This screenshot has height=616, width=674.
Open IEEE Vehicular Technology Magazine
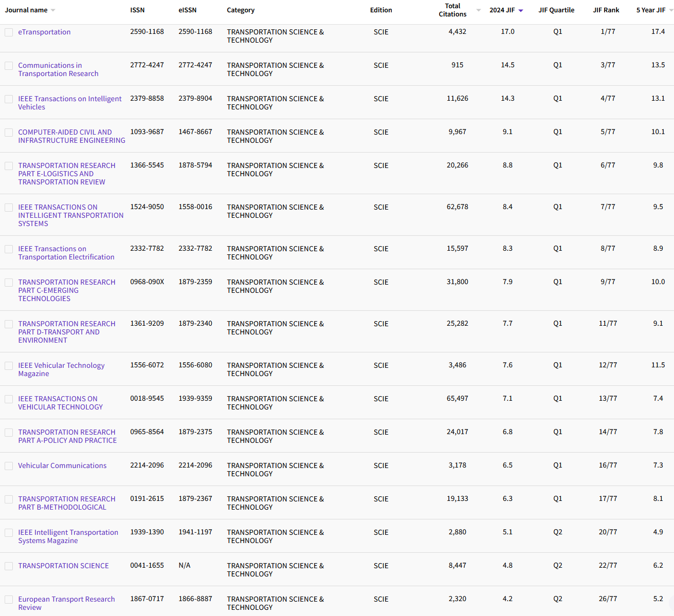coord(61,369)
